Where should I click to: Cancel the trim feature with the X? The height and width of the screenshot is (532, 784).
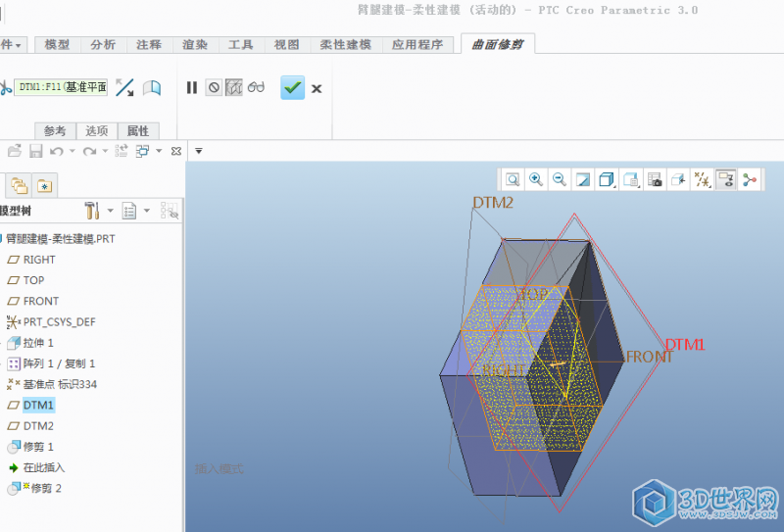coord(317,89)
